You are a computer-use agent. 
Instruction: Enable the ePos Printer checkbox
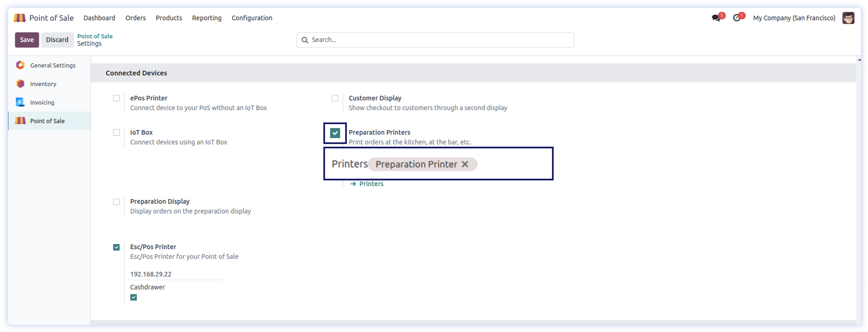click(116, 98)
